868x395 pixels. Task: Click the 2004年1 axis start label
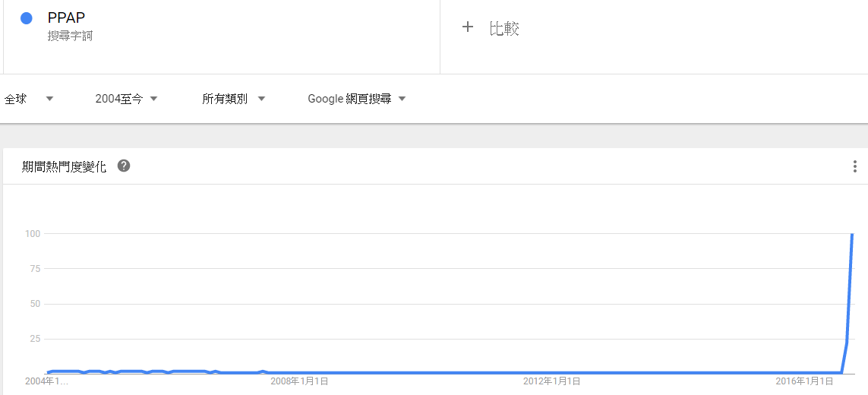point(46,381)
